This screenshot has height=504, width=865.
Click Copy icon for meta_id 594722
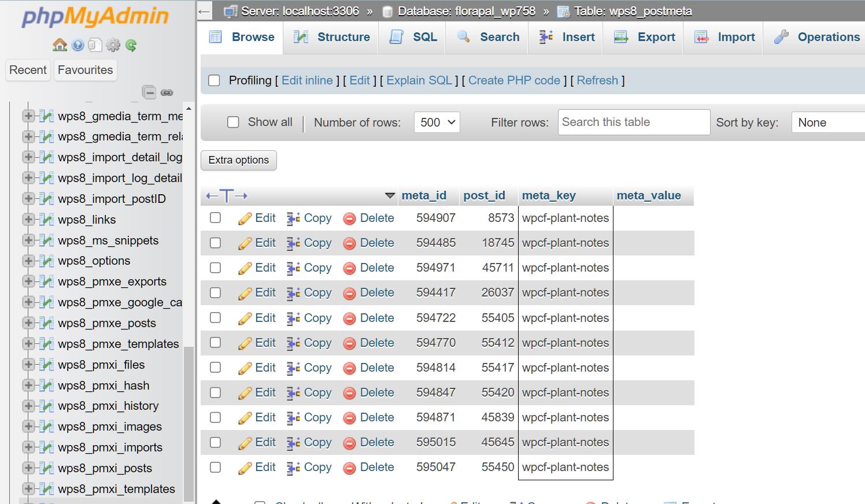pos(294,318)
